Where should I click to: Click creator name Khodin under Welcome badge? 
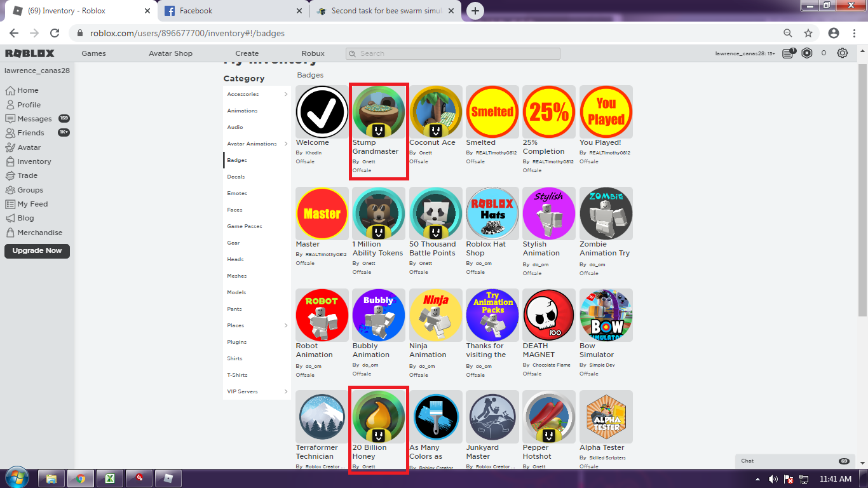pos(313,153)
